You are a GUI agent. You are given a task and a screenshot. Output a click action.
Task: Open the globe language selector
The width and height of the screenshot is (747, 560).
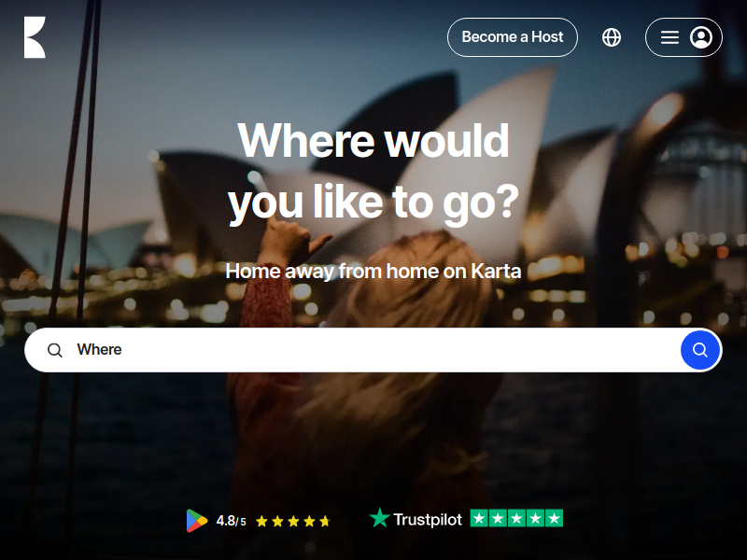tap(612, 37)
